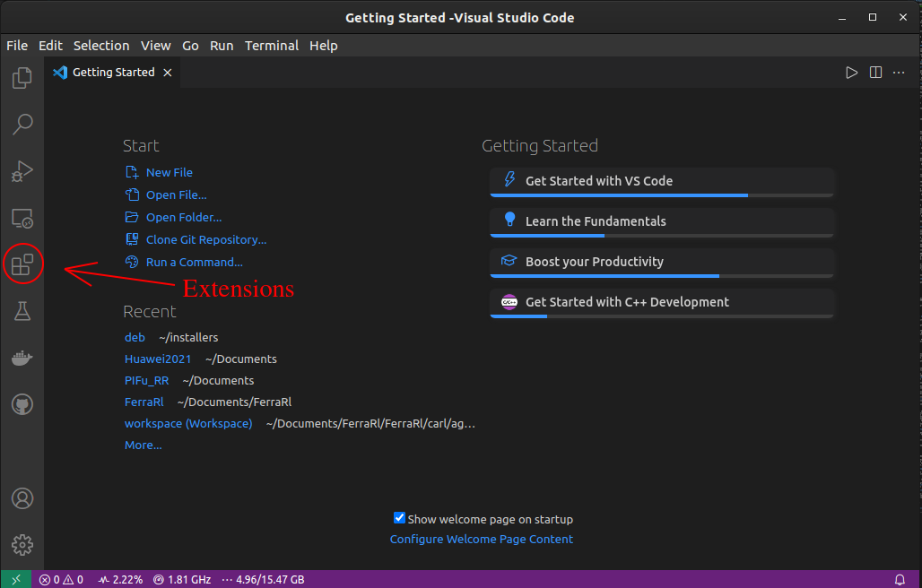
Task: Open the Selection menu
Action: pos(101,46)
